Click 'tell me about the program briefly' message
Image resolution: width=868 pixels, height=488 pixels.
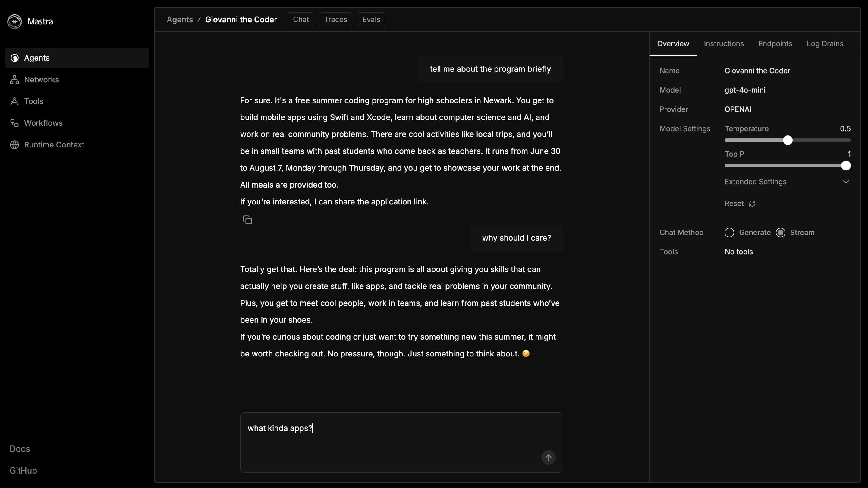(x=490, y=69)
